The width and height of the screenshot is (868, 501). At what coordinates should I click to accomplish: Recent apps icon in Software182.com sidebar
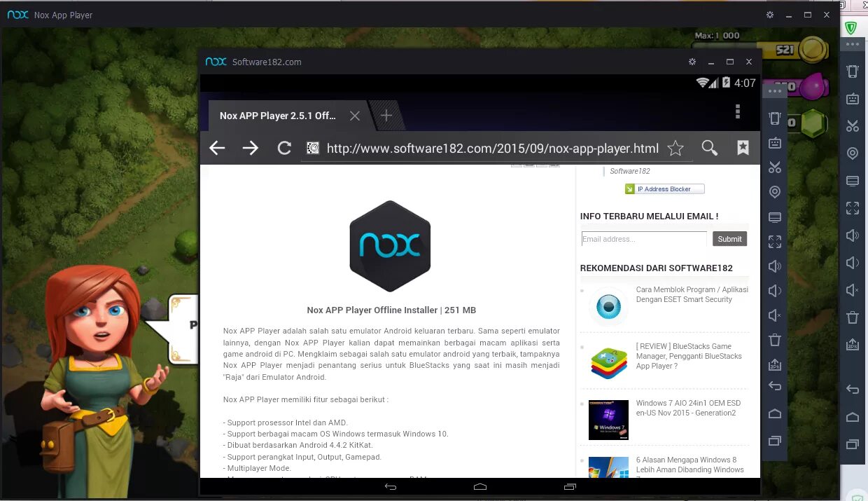click(x=775, y=441)
